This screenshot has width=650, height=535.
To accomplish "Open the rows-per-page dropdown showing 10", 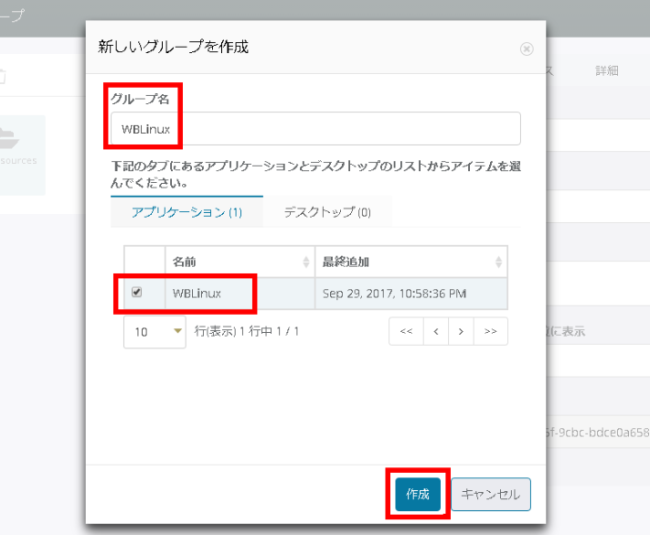I will point(154,332).
